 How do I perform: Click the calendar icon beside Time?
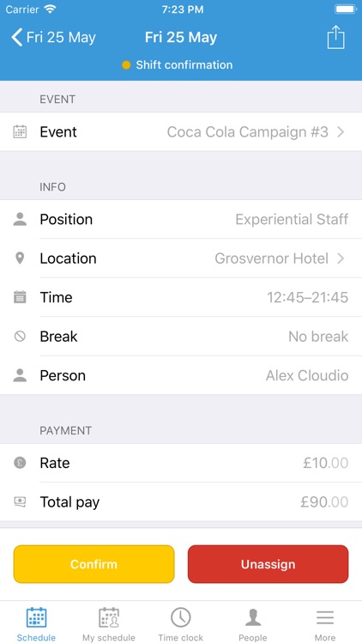pos(20,297)
